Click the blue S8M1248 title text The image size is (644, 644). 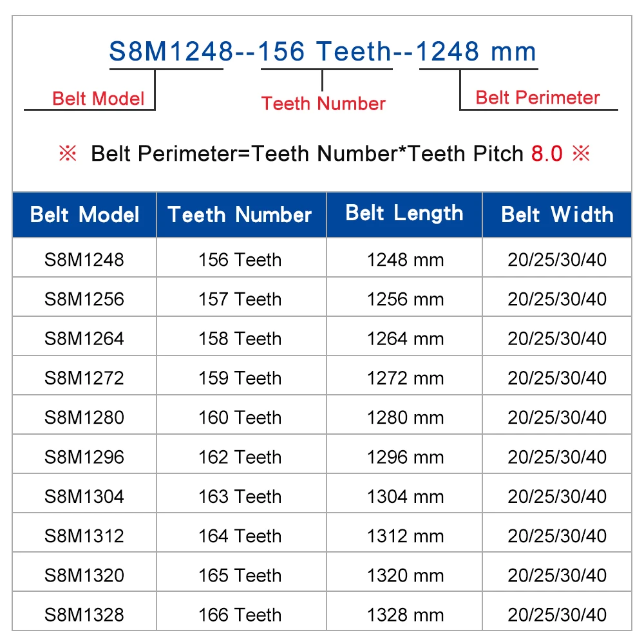click(x=171, y=52)
